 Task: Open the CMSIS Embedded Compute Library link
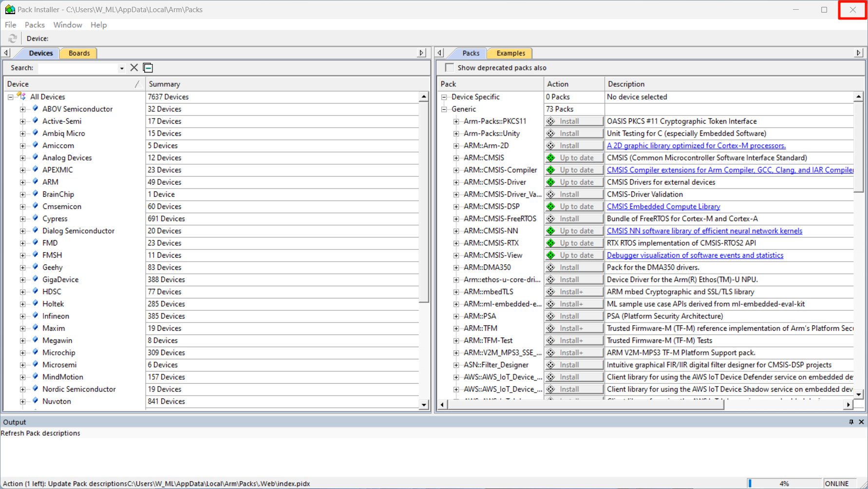(663, 207)
